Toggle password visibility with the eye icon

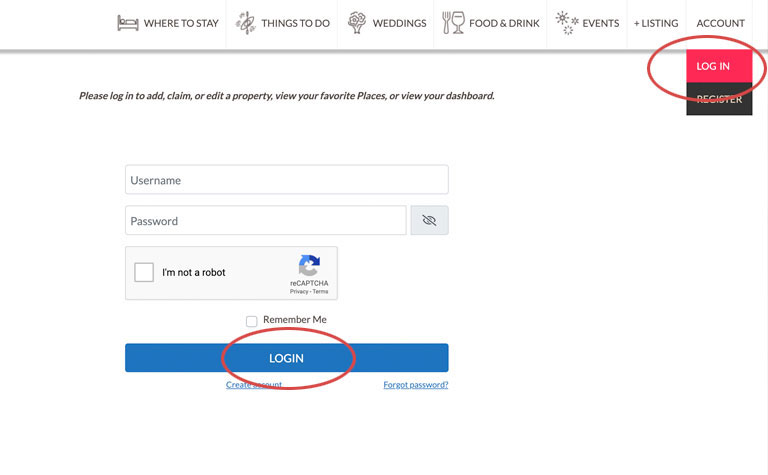[429, 221]
